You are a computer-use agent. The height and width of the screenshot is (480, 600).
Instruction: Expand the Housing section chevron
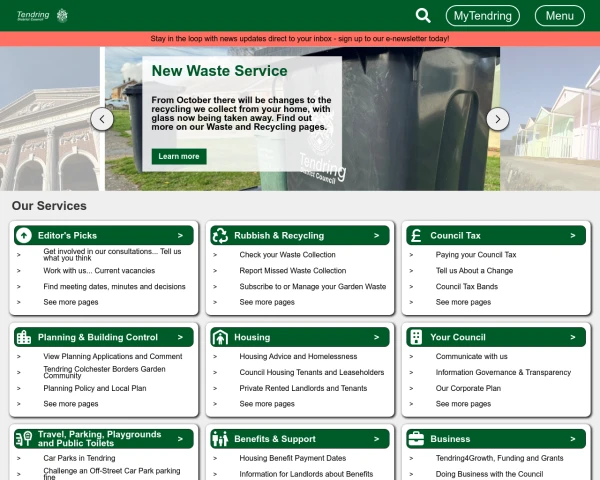tap(377, 337)
